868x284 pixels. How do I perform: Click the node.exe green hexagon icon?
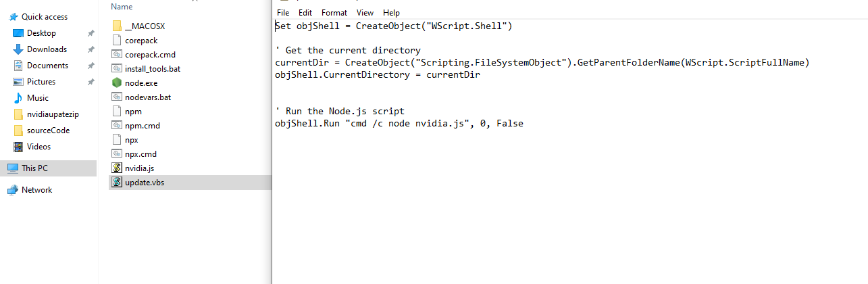pos(116,82)
